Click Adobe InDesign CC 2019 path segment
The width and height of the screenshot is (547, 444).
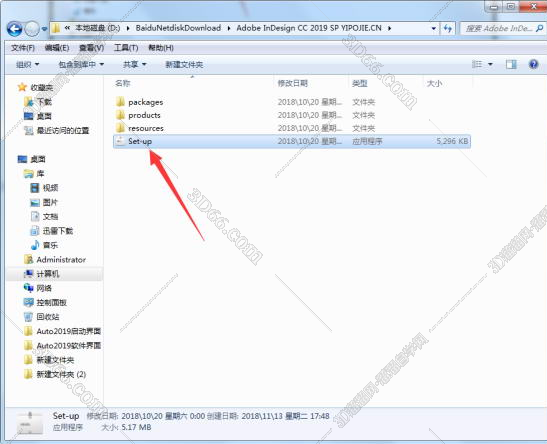pos(309,28)
